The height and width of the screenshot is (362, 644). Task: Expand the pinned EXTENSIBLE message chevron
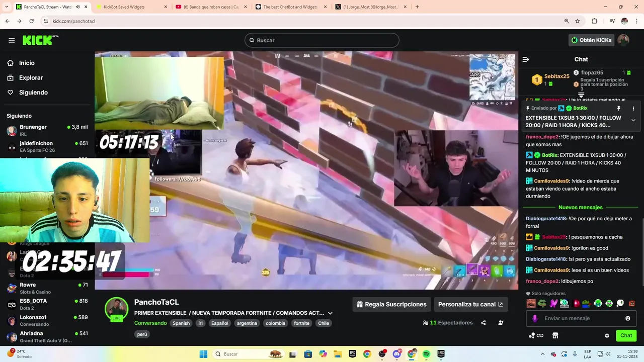(633, 120)
